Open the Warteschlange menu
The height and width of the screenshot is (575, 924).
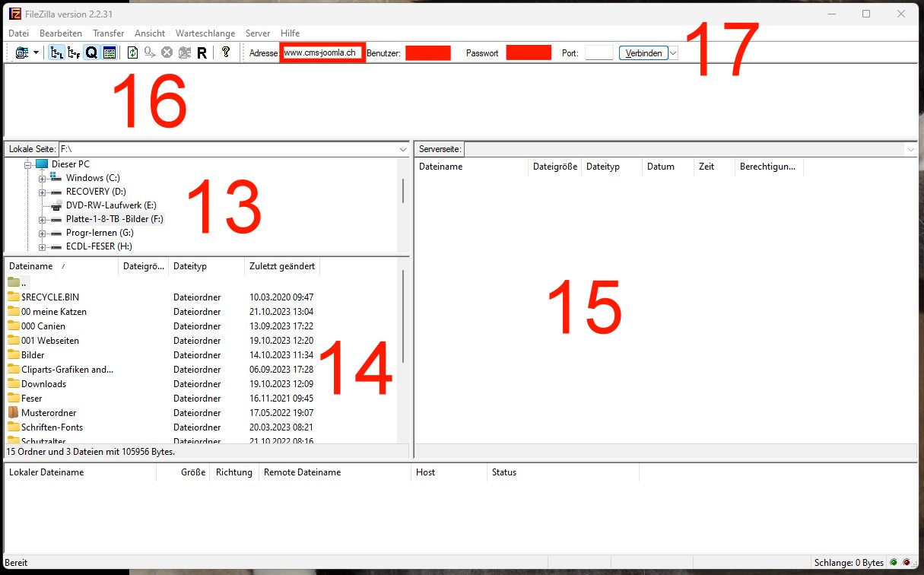205,33
